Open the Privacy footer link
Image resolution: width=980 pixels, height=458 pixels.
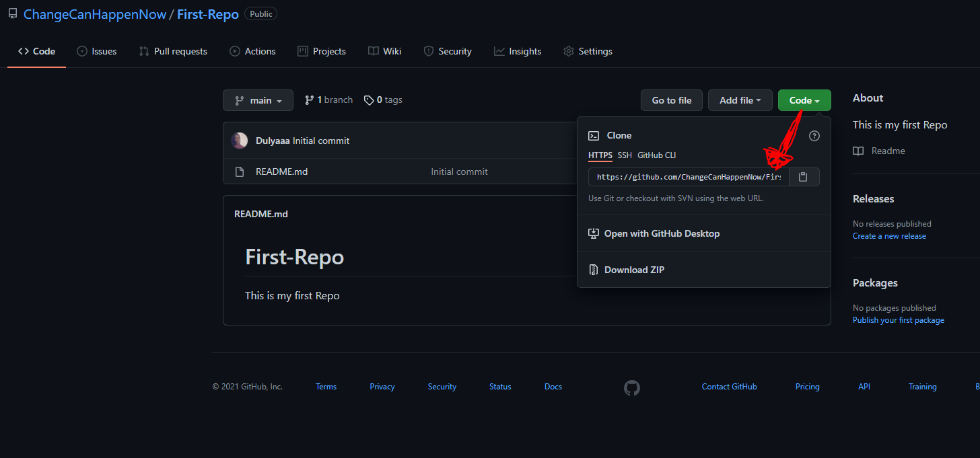click(x=382, y=387)
